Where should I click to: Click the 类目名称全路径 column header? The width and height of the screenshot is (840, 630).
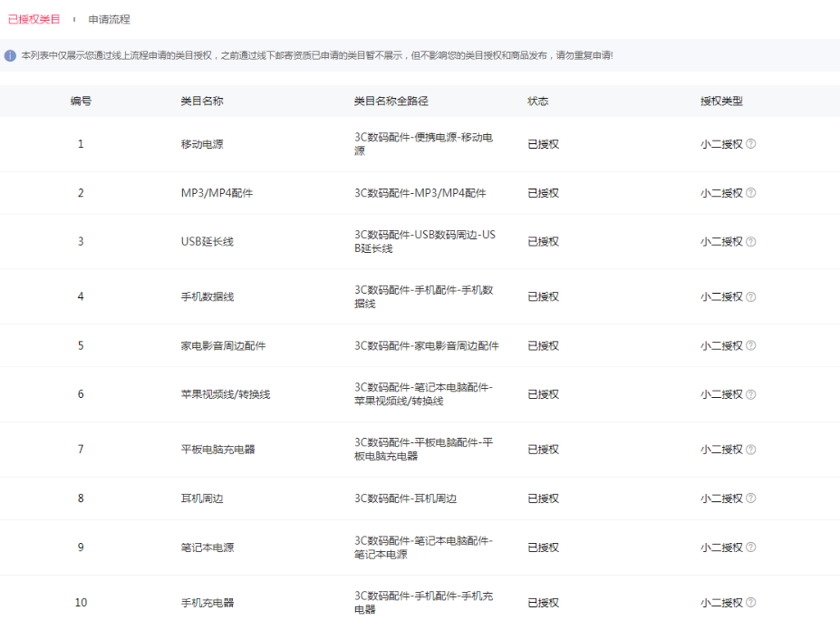(397, 101)
